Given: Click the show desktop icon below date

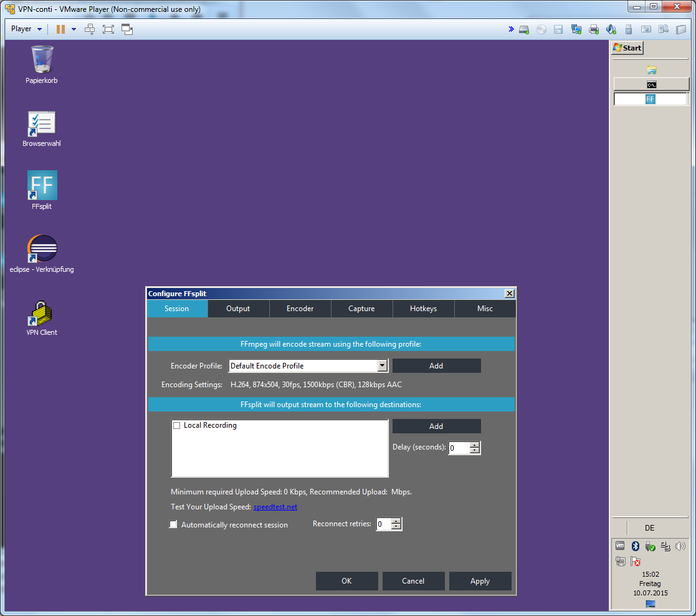Looking at the screenshot, I should 651,604.
